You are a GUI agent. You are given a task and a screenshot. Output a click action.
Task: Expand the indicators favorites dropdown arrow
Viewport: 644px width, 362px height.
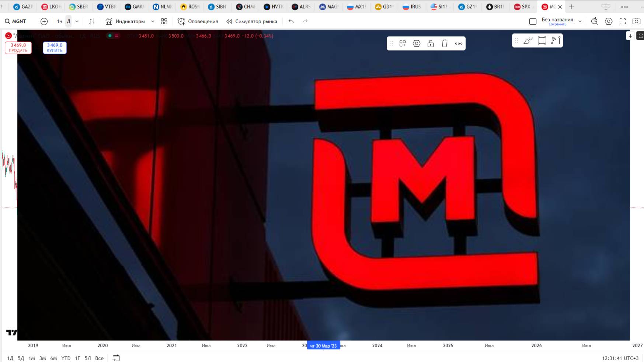[x=153, y=21]
